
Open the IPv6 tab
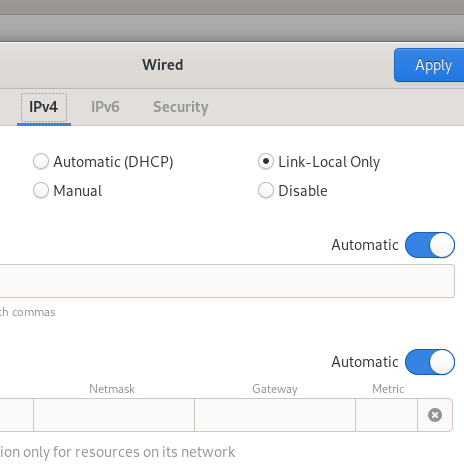(105, 107)
